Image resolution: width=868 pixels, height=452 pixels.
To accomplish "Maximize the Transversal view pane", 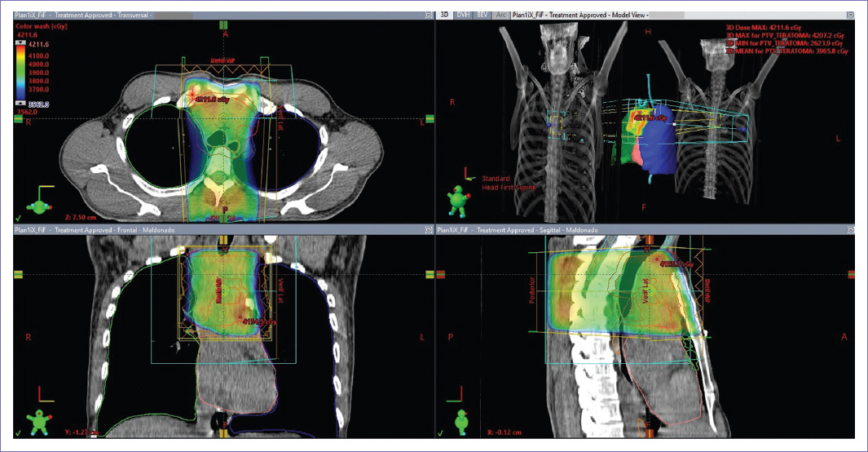I will click(x=429, y=15).
